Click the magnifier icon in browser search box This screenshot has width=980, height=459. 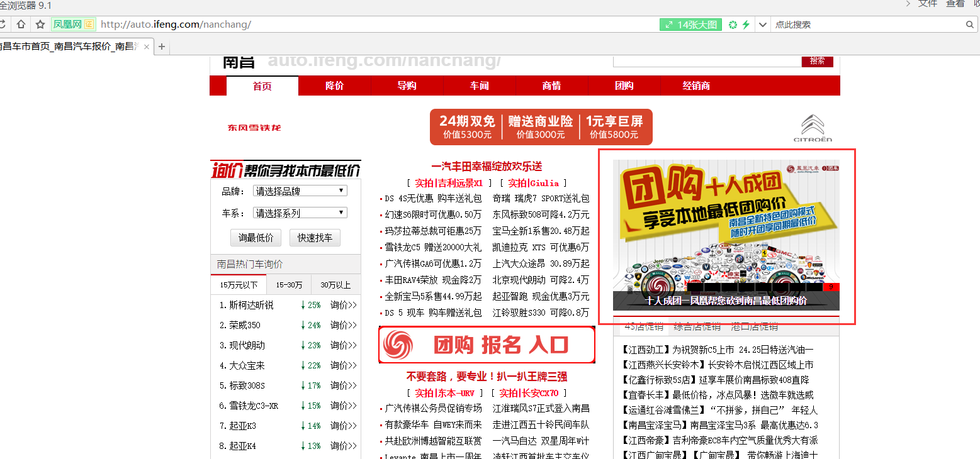click(x=970, y=25)
